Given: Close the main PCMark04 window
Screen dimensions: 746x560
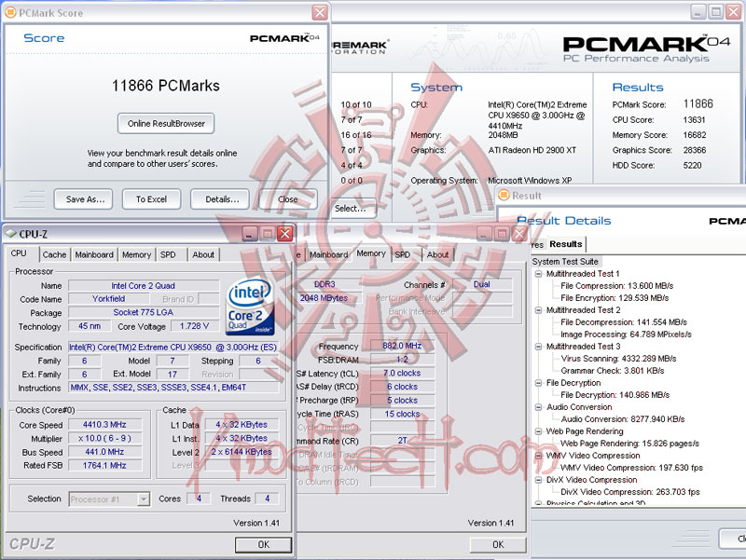Looking at the screenshot, I should click(x=733, y=12).
